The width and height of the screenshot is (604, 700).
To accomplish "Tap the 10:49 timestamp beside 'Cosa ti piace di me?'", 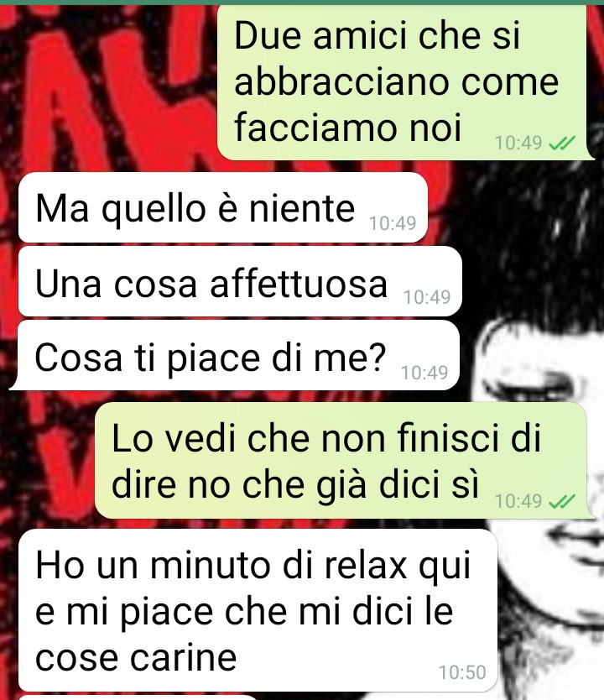I will [x=424, y=373].
